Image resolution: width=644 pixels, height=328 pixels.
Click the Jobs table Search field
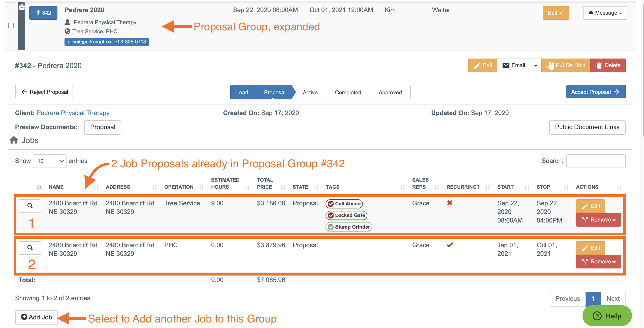(596, 161)
